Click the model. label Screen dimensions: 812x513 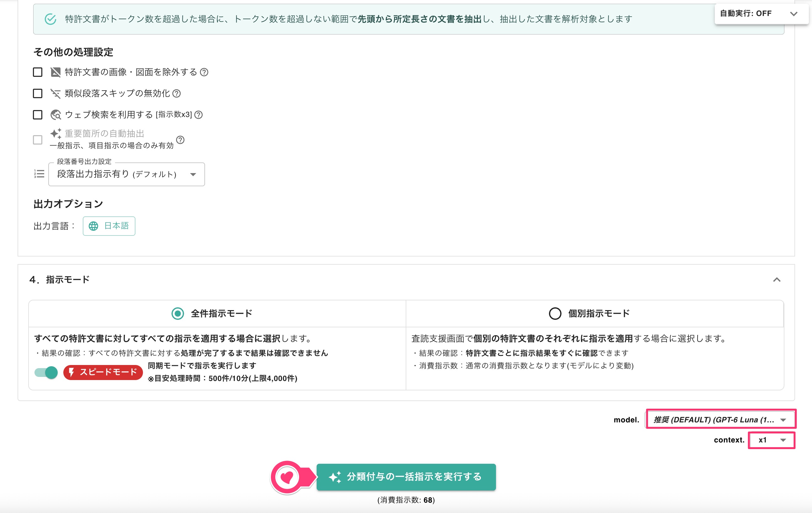626,420
